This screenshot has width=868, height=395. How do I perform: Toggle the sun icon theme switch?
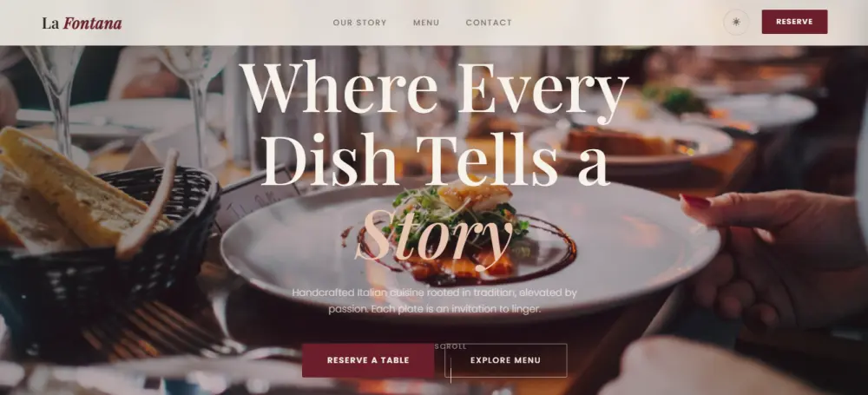(736, 23)
